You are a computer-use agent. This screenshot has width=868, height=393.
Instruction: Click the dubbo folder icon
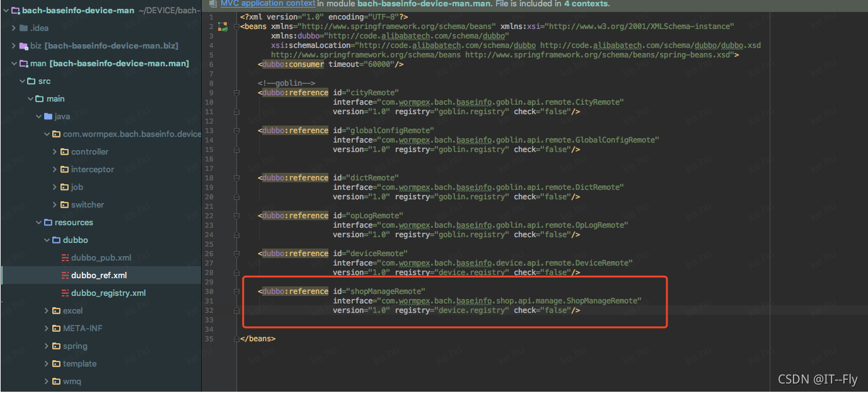(56, 240)
